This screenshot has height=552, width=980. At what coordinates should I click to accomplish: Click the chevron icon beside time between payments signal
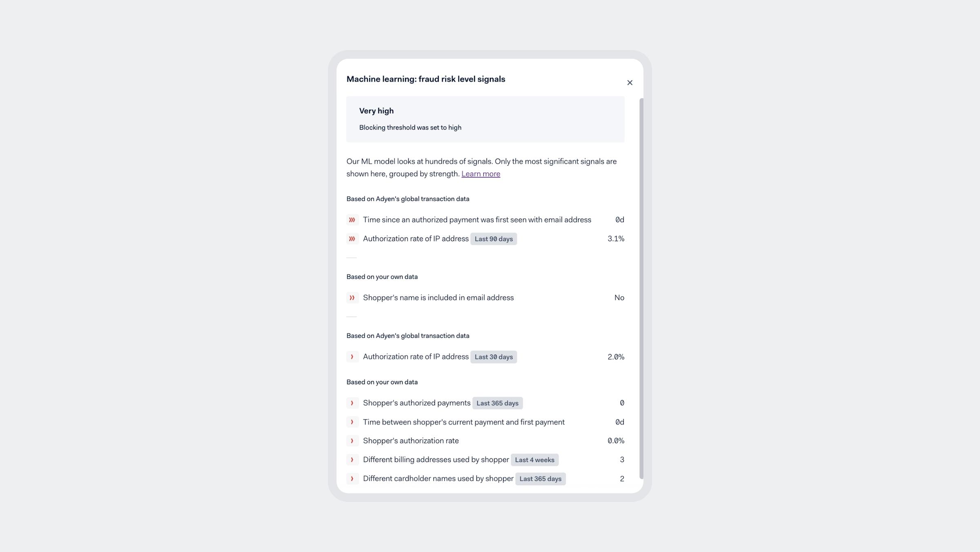352,422
